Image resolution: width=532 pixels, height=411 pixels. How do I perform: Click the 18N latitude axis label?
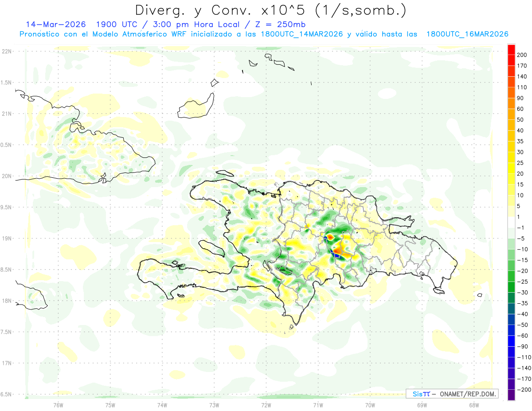coord(6,301)
